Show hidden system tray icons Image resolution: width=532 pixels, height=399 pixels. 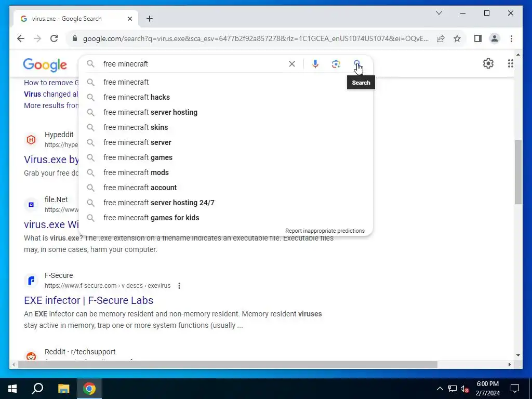tap(440, 389)
